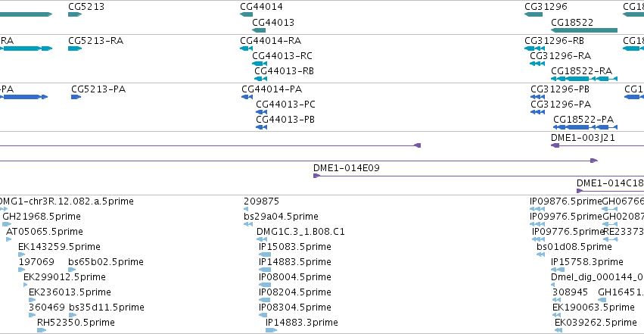The width and height of the screenshot is (644, 334).
Task: Click the DMG1C.3_1.B08.C1 feature label
Action: pos(300,232)
